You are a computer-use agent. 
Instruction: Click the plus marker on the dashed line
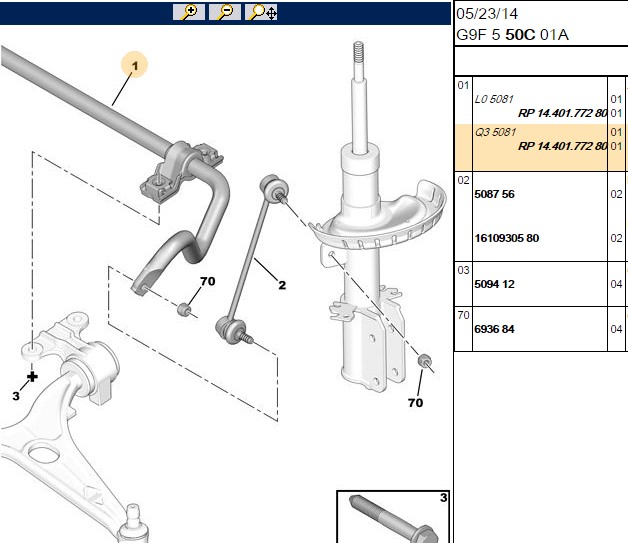pos(32,377)
